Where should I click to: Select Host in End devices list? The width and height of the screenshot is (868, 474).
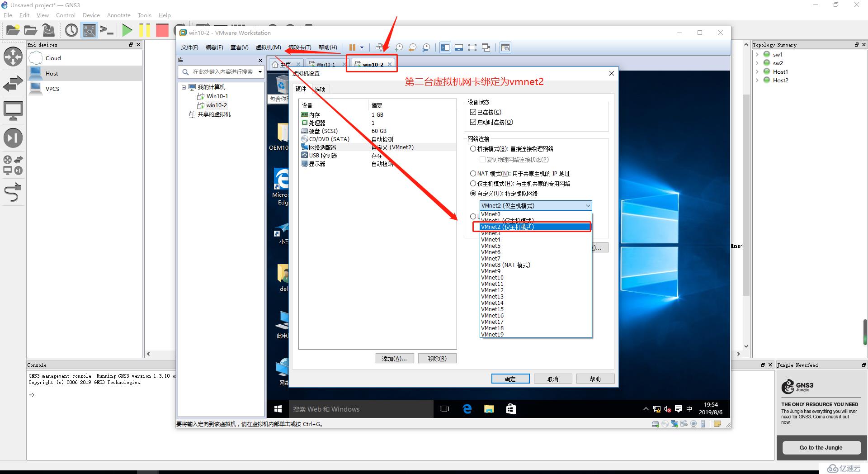85,73
